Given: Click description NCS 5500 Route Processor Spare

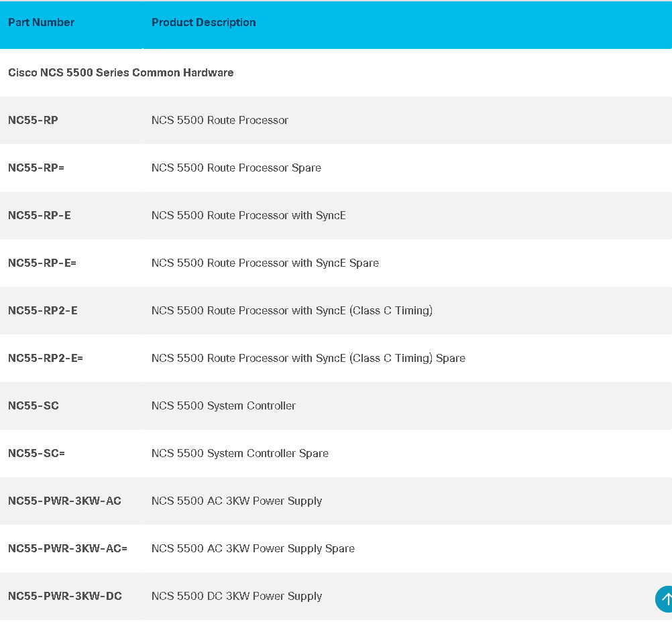Looking at the screenshot, I should 236,168.
